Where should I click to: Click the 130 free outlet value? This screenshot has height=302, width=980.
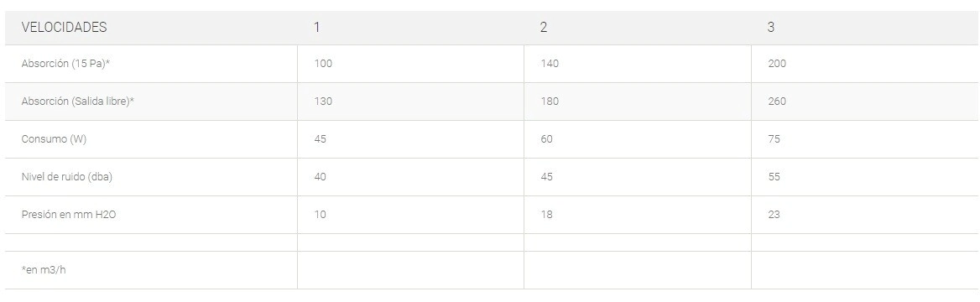(322, 102)
